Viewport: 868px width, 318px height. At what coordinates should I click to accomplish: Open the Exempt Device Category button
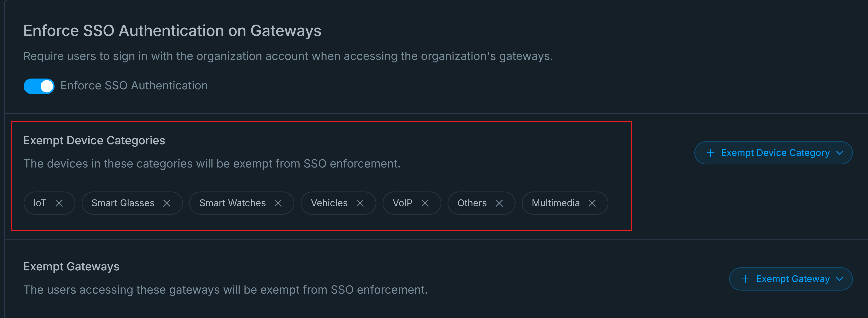[x=775, y=153]
